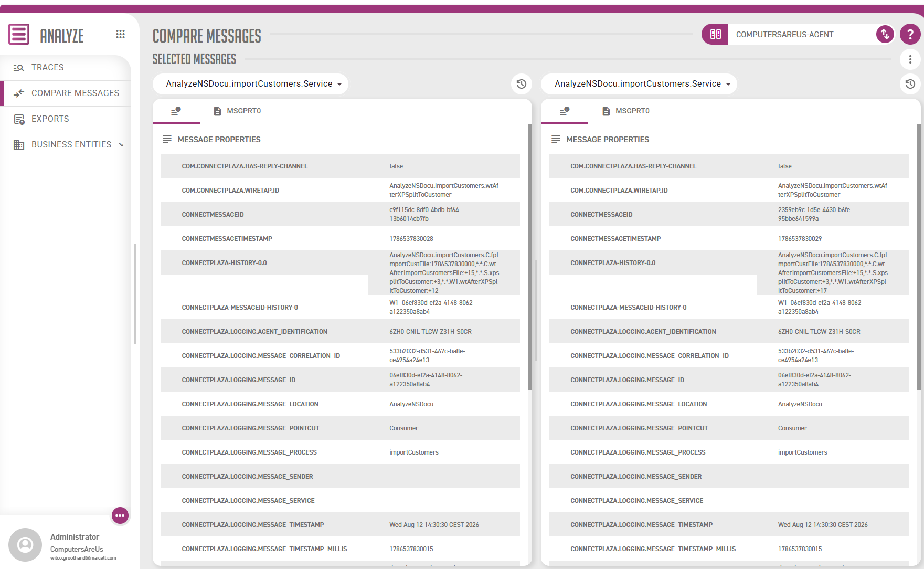The height and width of the screenshot is (569, 924).
Task: Click the left panel vertical scrollbar
Action: (x=530, y=257)
